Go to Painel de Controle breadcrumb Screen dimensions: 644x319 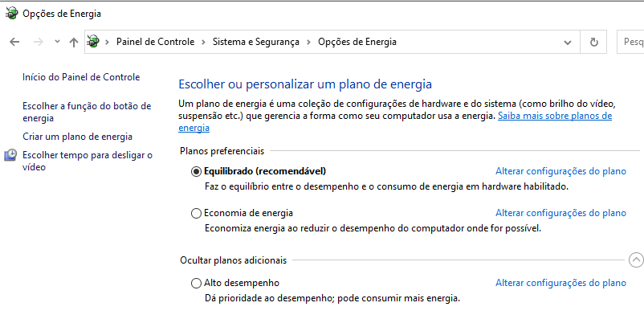(x=155, y=42)
